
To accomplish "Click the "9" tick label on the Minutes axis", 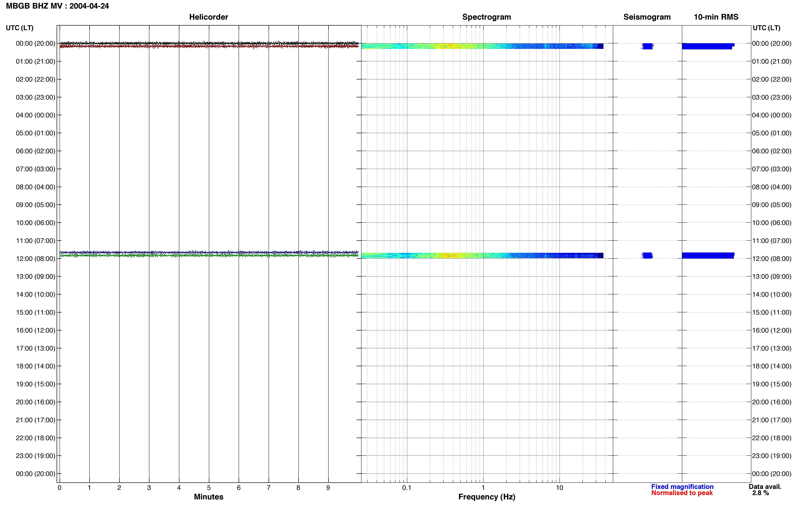I will tap(328, 488).
